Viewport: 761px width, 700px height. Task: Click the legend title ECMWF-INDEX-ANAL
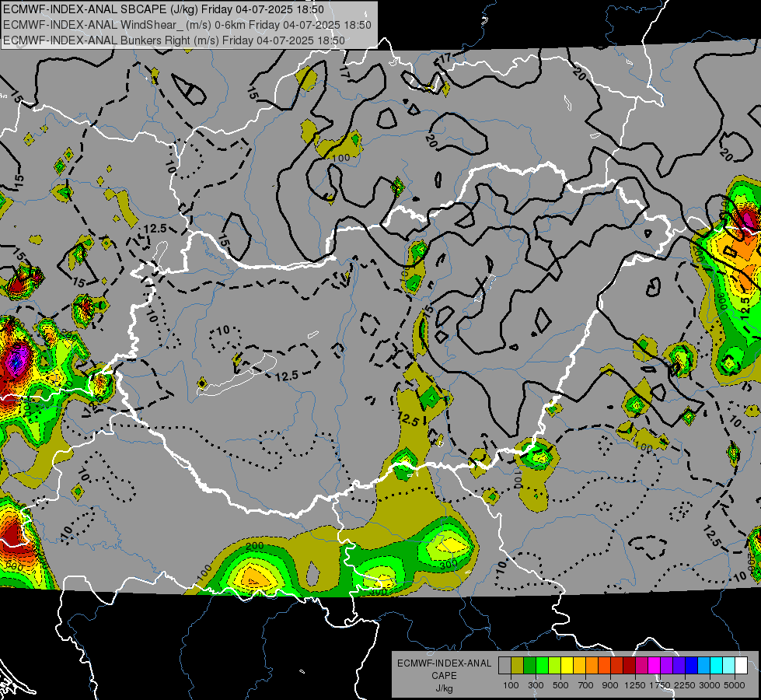point(444,663)
